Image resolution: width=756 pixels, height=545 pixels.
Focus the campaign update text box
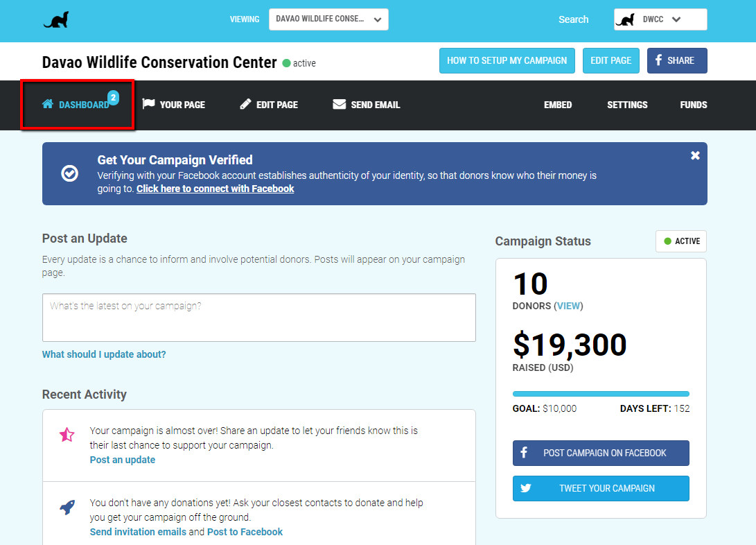coord(259,318)
